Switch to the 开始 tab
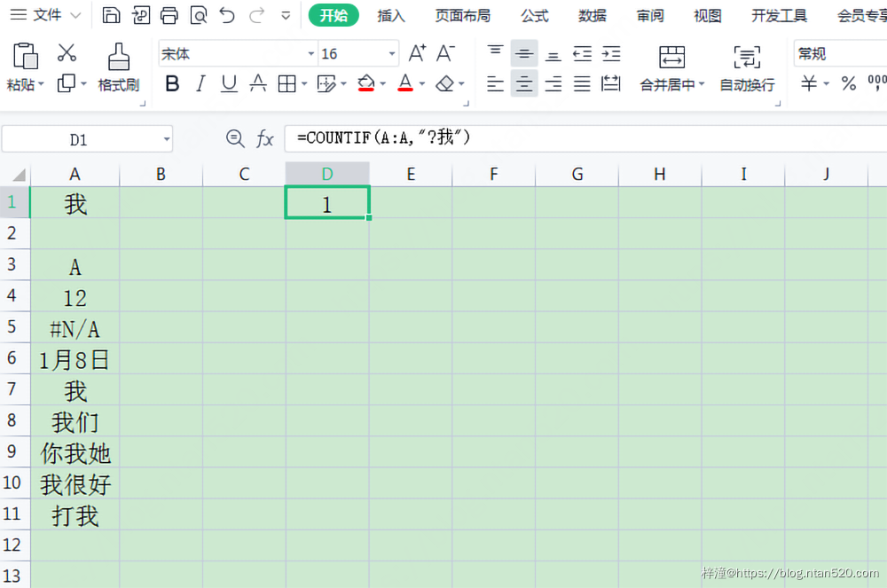Image resolution: width=887 pixels, height=588 pixels. (x=334, y=15)
